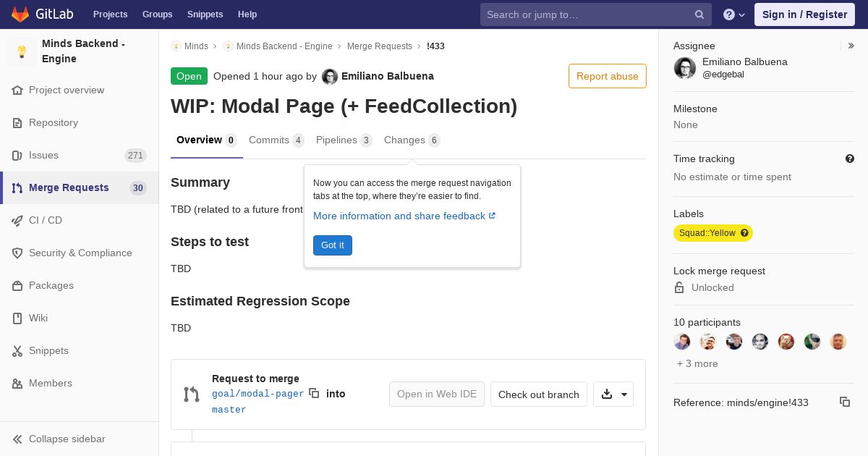Click the GitLab fox logo
The width and height of the screenshot is (868, 456).
(20, 14)
